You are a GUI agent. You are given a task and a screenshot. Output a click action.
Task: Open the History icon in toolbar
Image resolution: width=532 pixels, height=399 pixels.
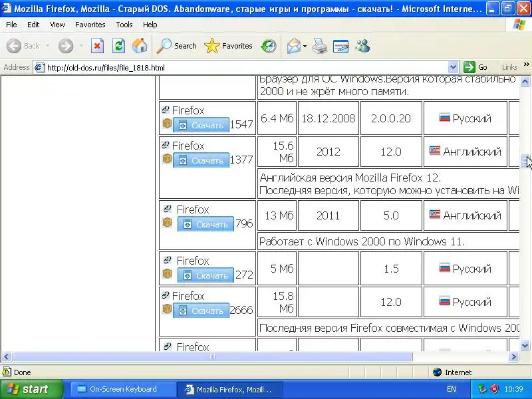(269, 46)
